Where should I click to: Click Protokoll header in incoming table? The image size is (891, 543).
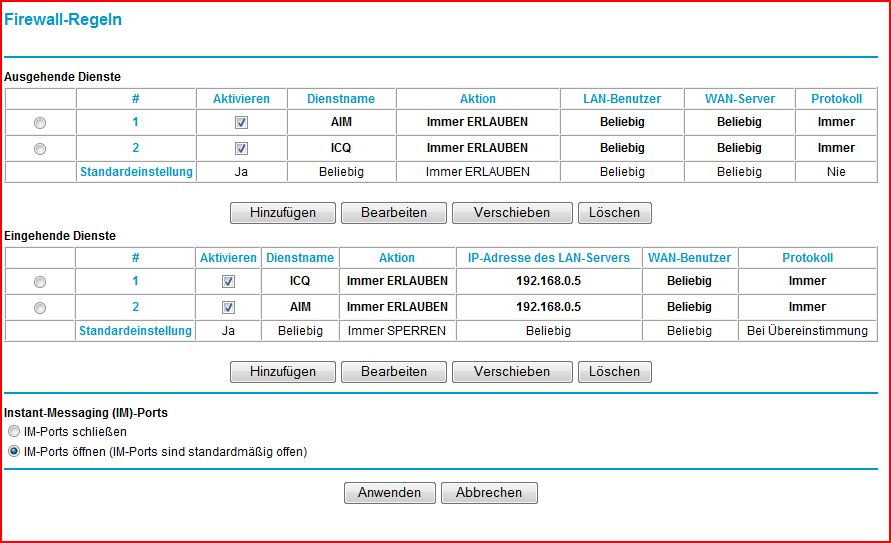tap(807, 258)
